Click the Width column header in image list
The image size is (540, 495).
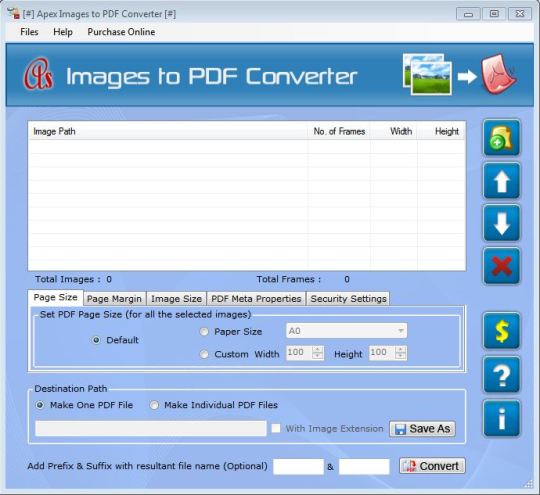pyautogui.click(x=394, y=131)
